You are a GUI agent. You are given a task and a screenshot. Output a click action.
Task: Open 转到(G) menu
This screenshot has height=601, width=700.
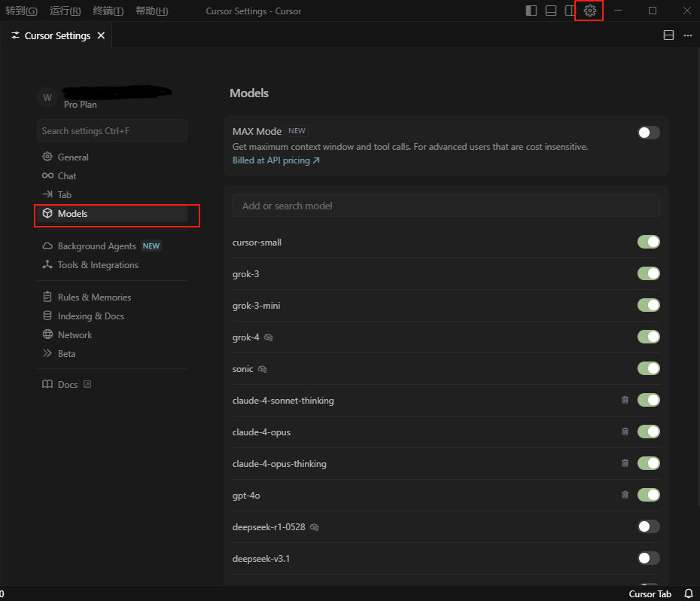tap(21, 11)
